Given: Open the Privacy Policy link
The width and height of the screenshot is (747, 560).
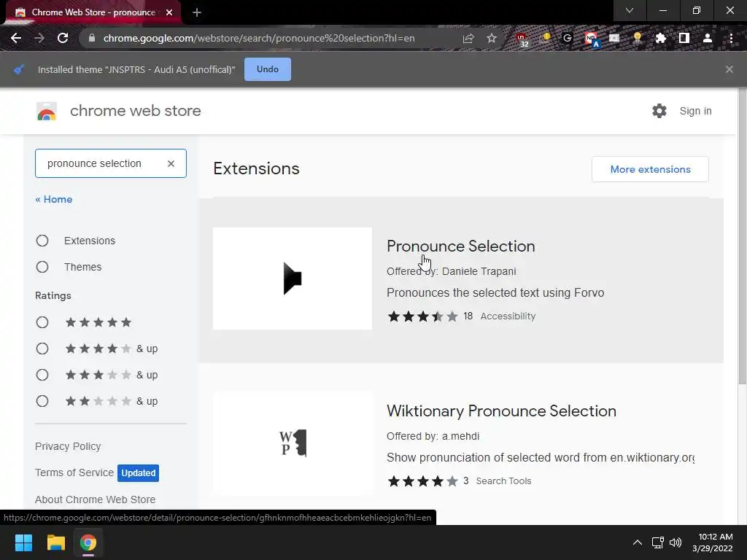Looking at the screenshot, I should (x=68, y=446).
